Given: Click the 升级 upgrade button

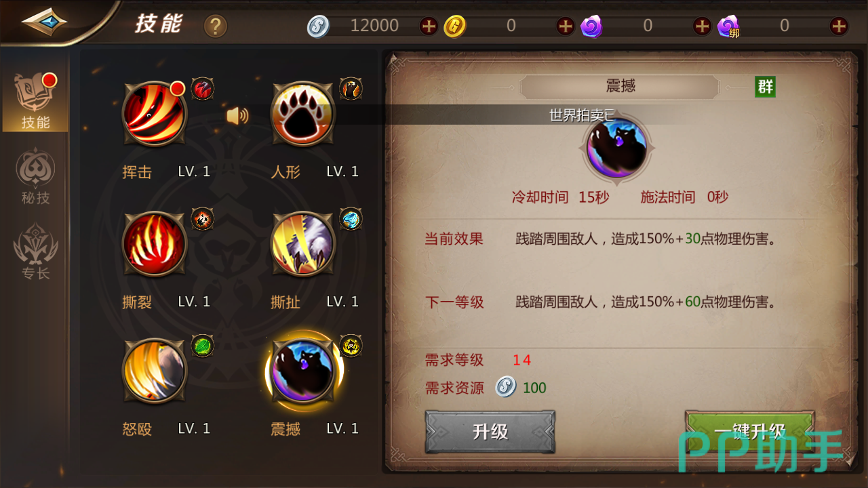Looking at the screenshot, I should 490,432.
